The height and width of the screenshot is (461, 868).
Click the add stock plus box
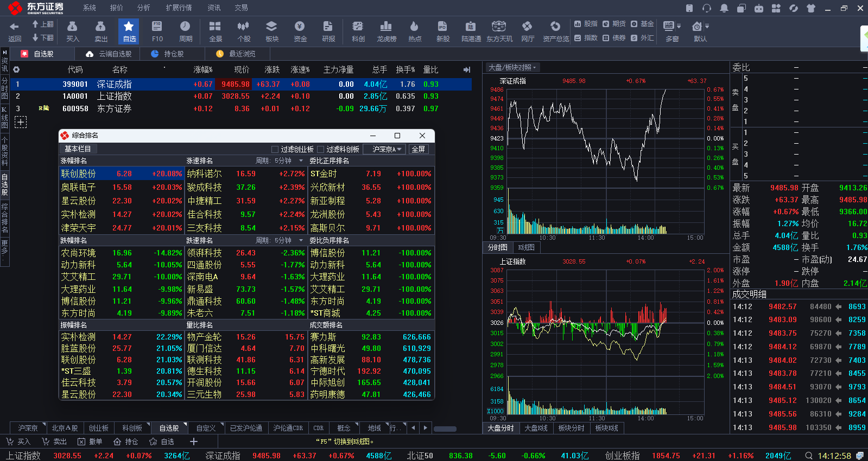[x=20, y=122]
